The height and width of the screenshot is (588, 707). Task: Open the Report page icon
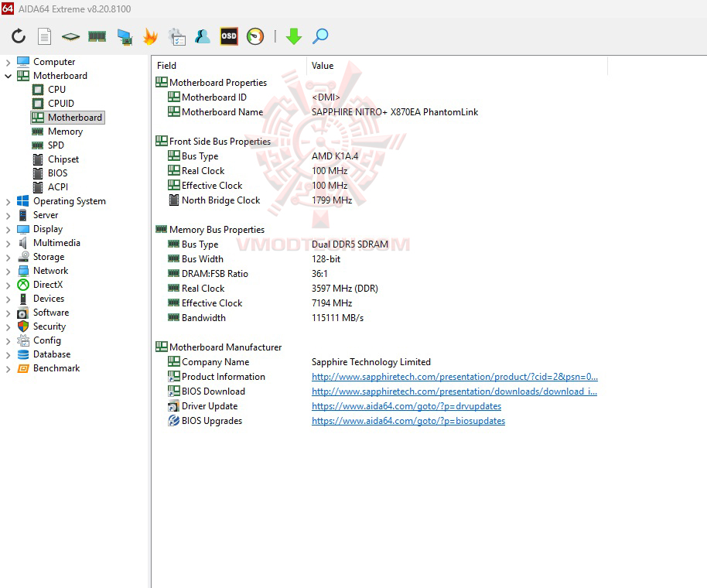point(44,36)
